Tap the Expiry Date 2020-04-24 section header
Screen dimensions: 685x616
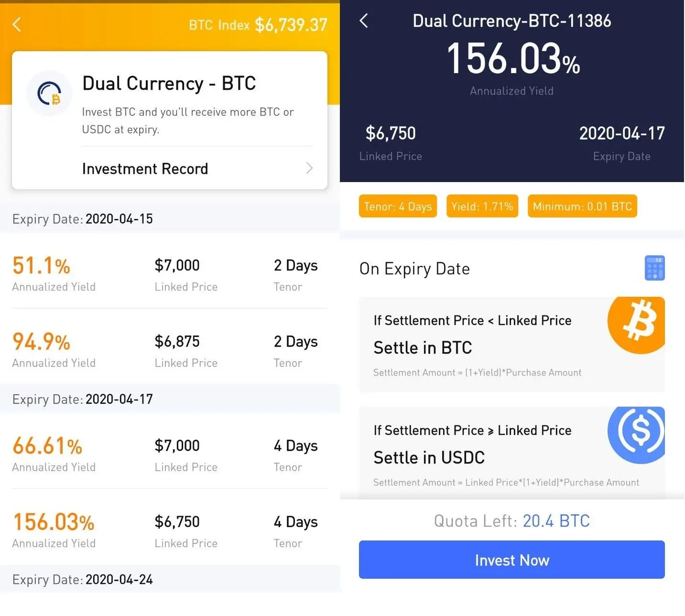click(x=169, y=579)
